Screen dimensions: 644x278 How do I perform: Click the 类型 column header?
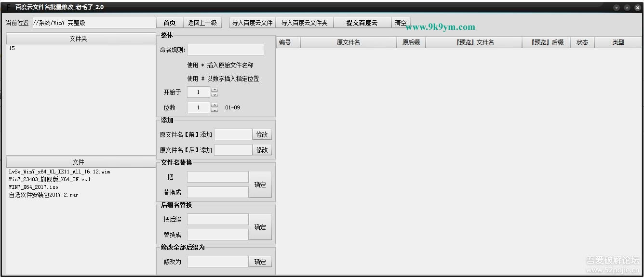pos(618,42)
